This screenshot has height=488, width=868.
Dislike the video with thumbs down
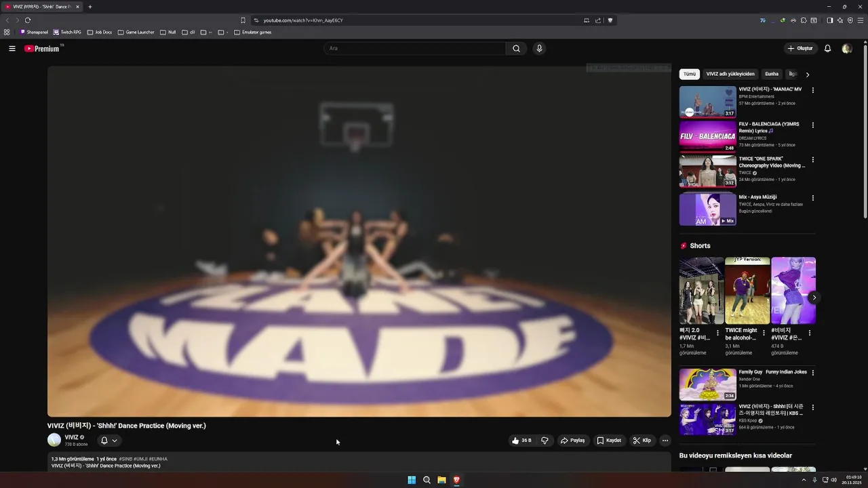coord(545,441)
